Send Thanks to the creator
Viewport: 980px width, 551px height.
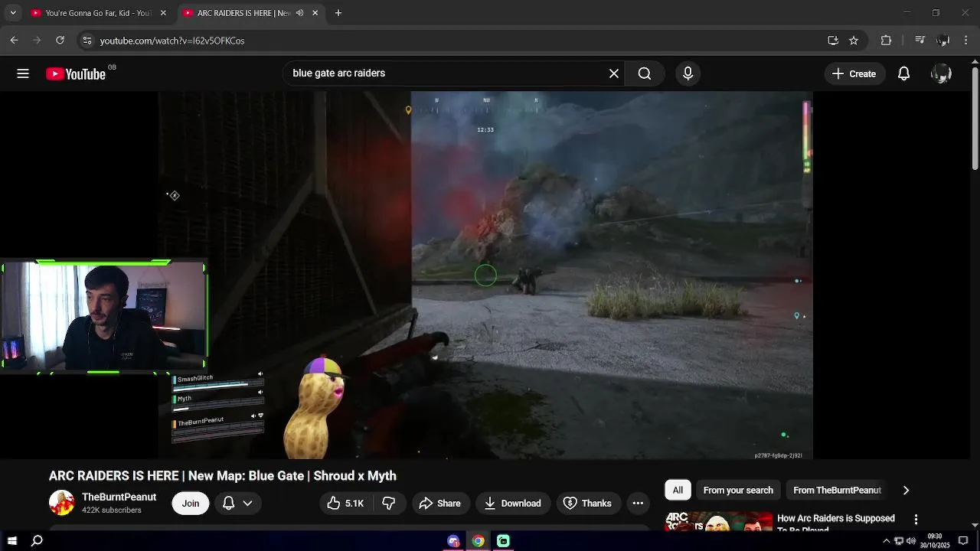pos(587,504)
